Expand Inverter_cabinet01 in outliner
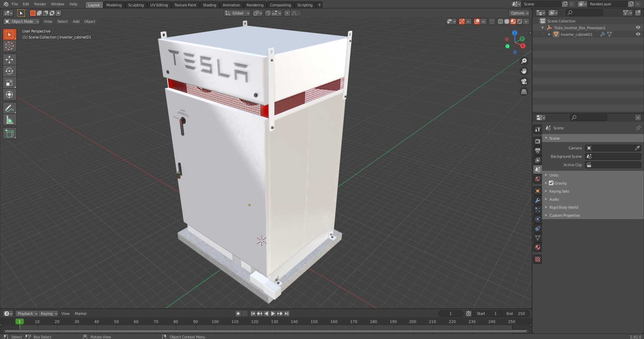 point(549,34)
